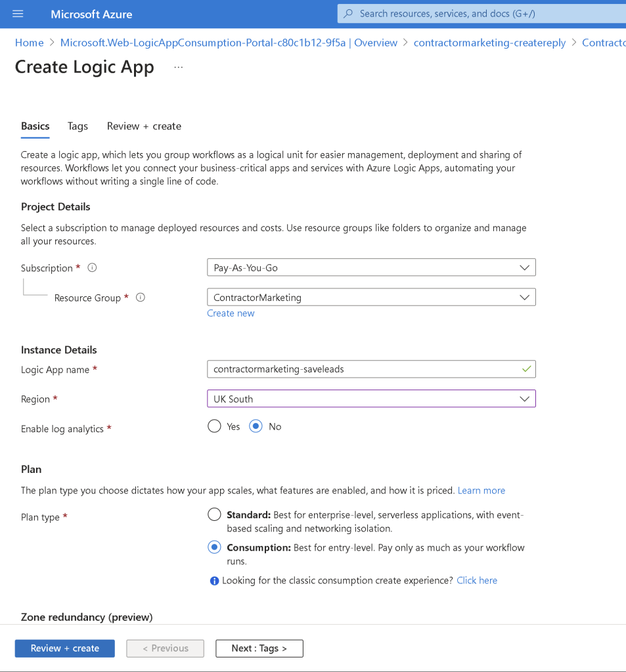
Task: Click the blue Review + create button
Action: 64,648
